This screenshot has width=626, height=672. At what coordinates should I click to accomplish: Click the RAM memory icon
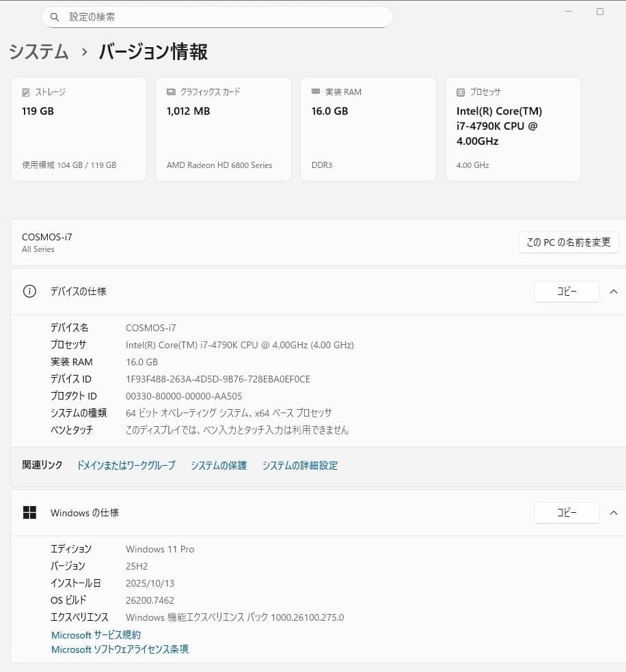[x=316, y=92]
